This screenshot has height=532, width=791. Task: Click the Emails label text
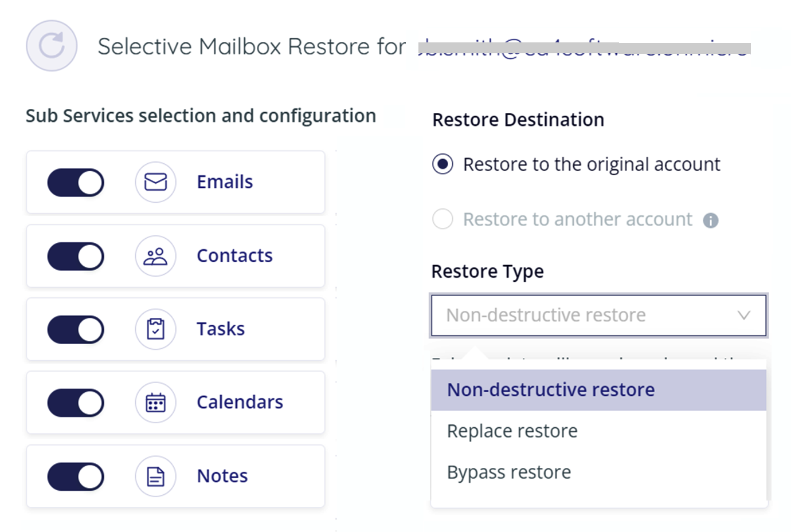[x=225, y=182]
